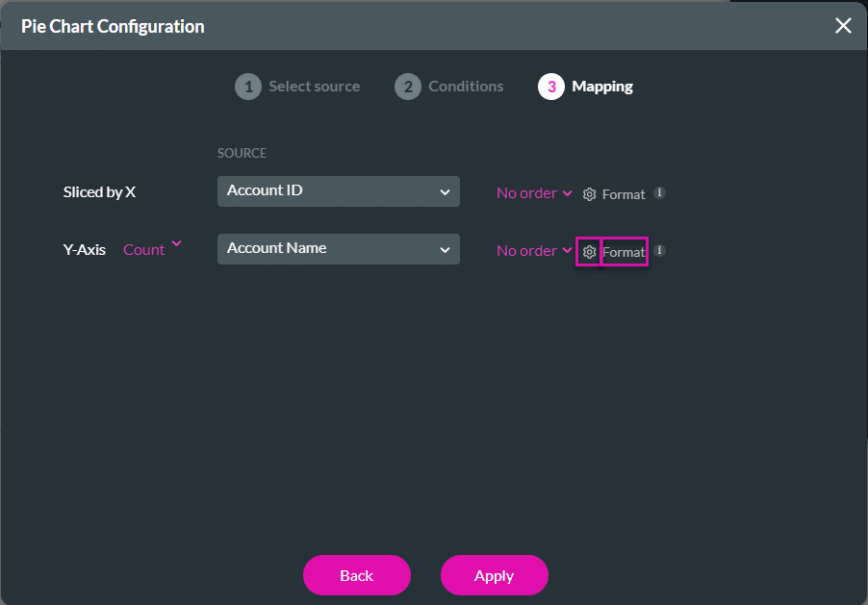This screenshot has width=868, height=605.
Task: Open the No order dropdown for Y-Axis
Action: 534,250
